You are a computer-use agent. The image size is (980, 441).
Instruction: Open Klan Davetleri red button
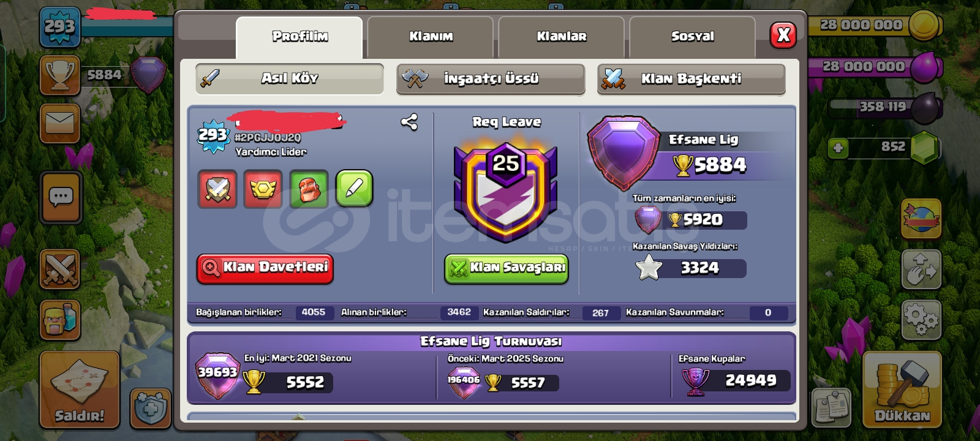[x=265, y=268]
